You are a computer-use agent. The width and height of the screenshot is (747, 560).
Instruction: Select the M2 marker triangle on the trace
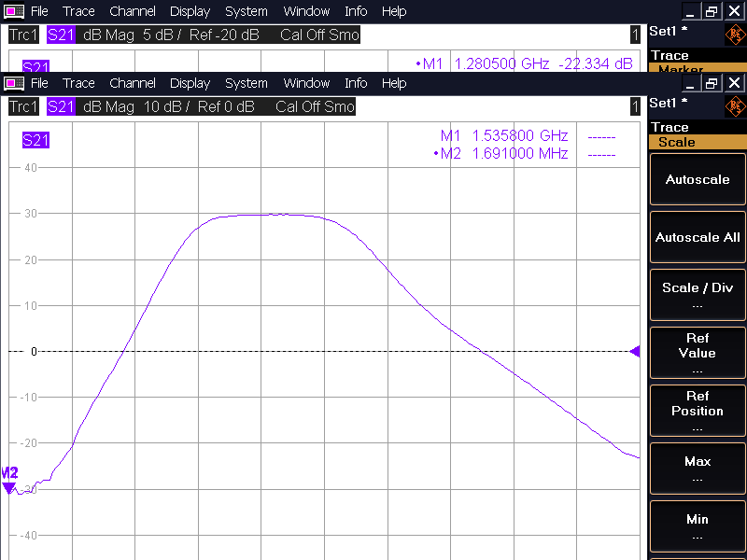(x=9, y=487)
